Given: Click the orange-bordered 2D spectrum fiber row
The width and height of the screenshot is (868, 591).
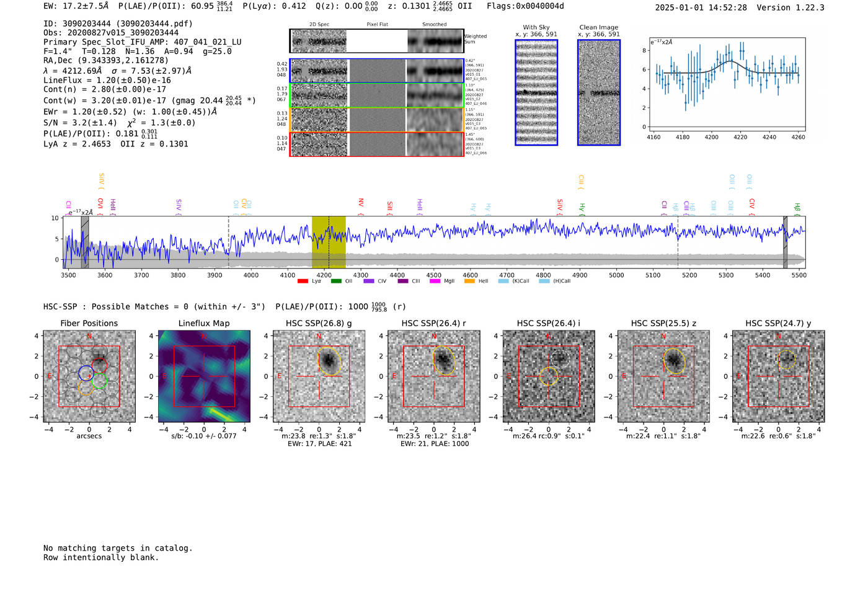Looking at the screenshot, I should click(x=377, y=120).
